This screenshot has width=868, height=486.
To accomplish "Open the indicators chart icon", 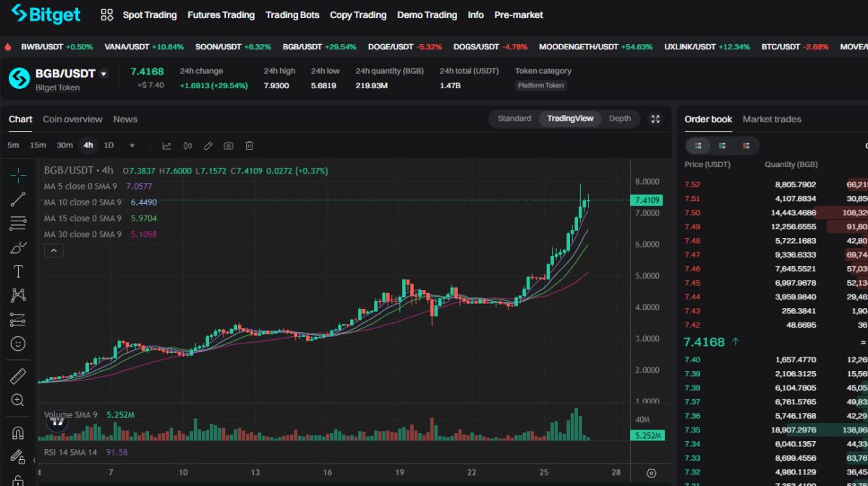I will pos(166,145).
